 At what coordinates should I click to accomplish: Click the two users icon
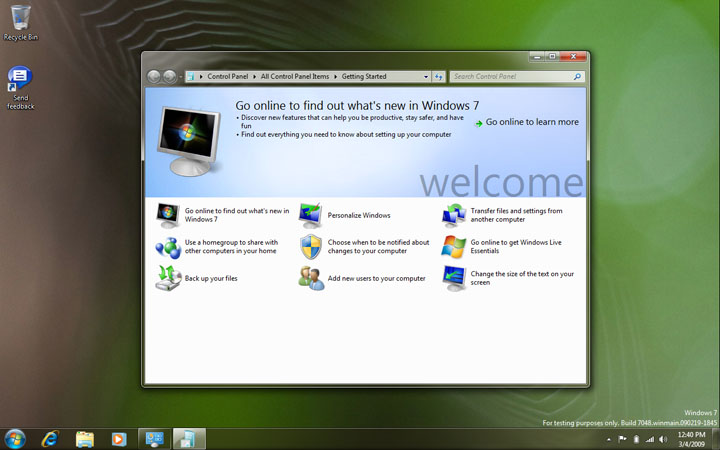[x=311, y=278]
